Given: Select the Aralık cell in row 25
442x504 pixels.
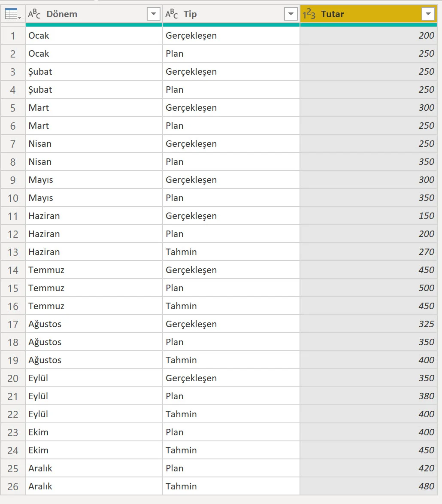Looking at the screenshot, I should 94,468.
